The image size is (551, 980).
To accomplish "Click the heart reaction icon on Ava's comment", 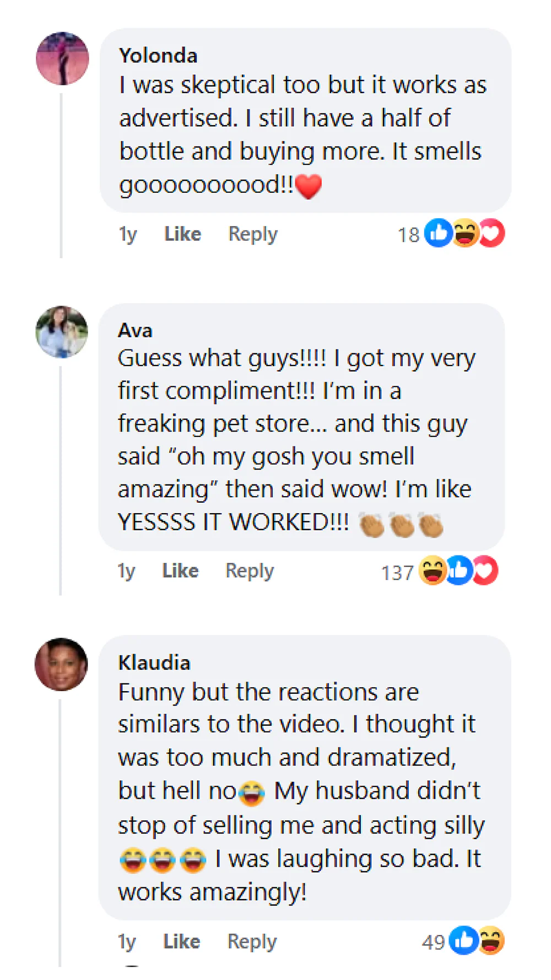I will pos(485,570).
